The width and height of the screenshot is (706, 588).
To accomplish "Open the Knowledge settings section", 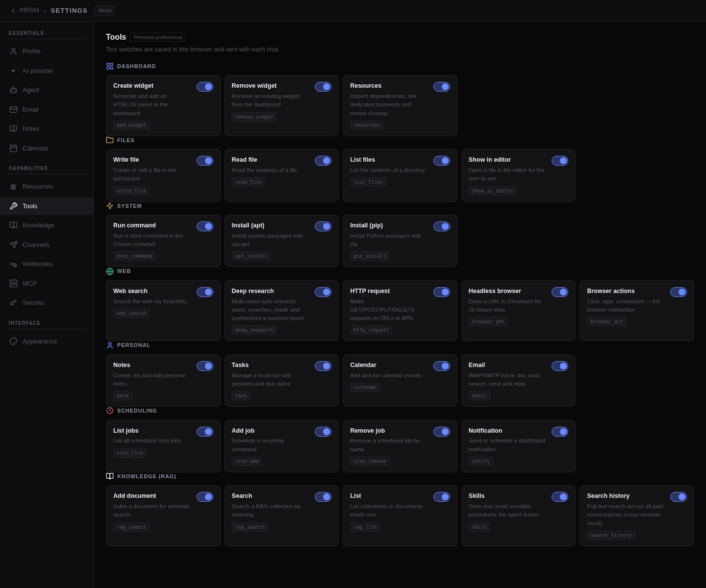I will point(47,225).
